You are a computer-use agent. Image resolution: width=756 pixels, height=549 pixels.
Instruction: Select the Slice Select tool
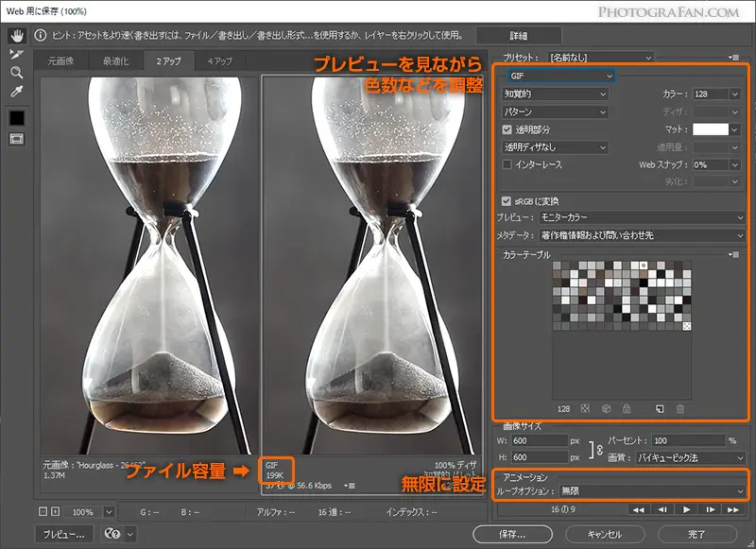pos(14,56)
